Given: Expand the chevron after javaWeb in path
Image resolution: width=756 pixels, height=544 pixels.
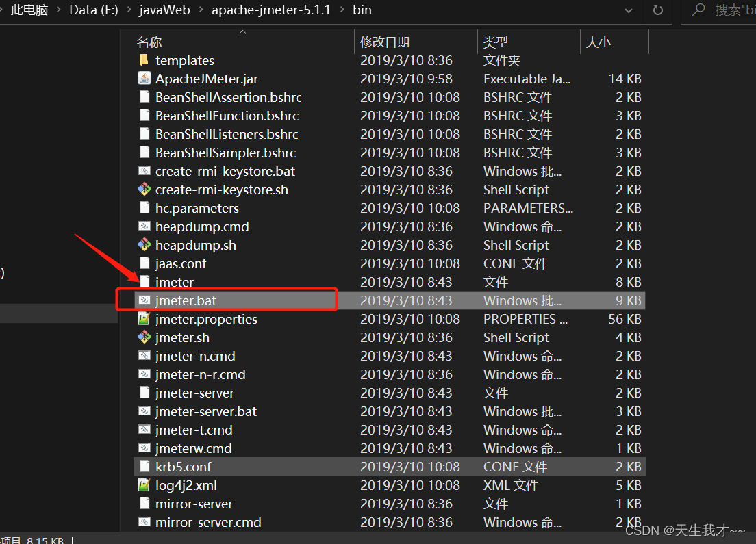Looking at the screenshot, I should [201, 10].
